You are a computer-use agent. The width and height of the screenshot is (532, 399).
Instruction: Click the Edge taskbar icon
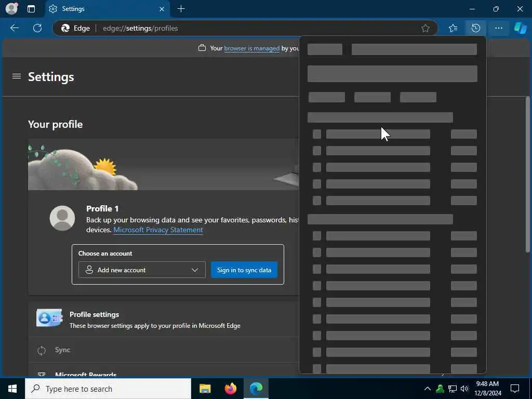tap(256, 389)
